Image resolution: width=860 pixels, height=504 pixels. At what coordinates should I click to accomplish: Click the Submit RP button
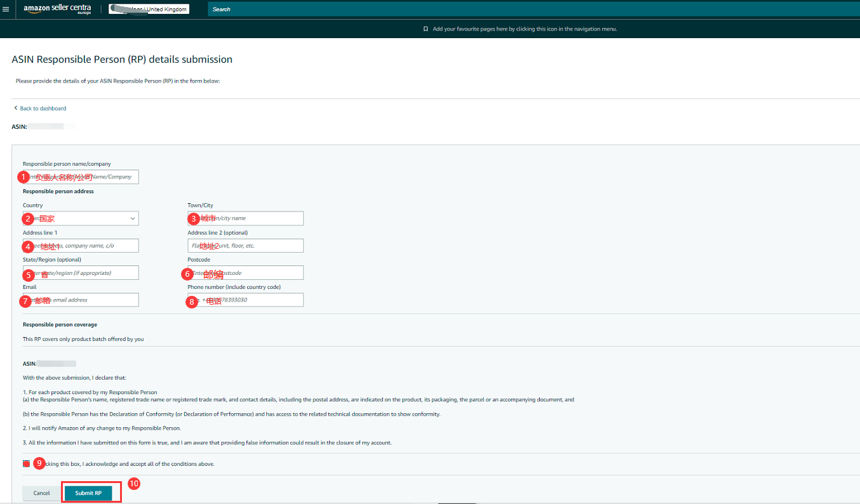click(88, 493)
